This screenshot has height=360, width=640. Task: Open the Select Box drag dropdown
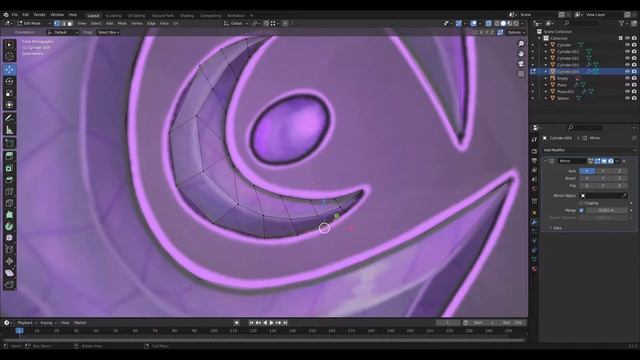click(109, 32)
